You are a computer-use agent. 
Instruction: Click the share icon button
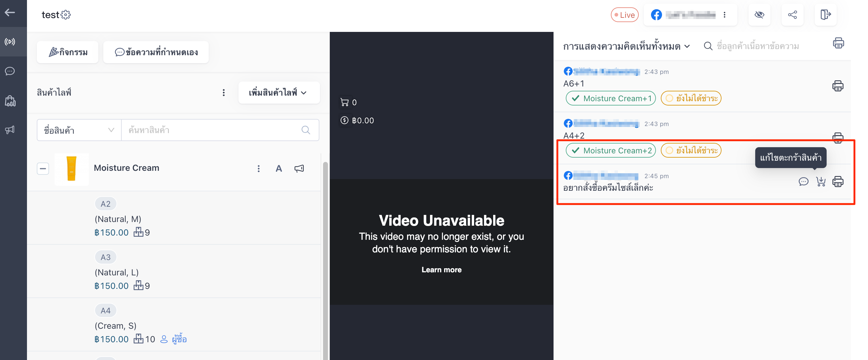coord(793,15)
